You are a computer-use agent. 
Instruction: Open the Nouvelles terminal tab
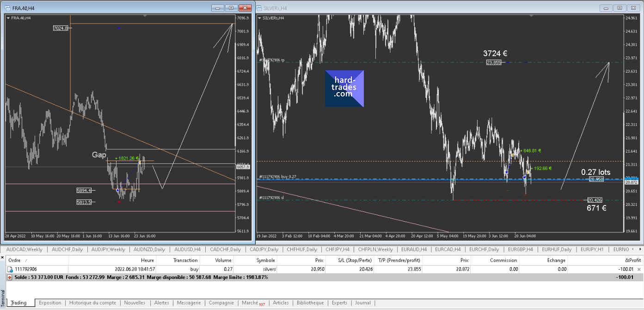click(135, 303)
